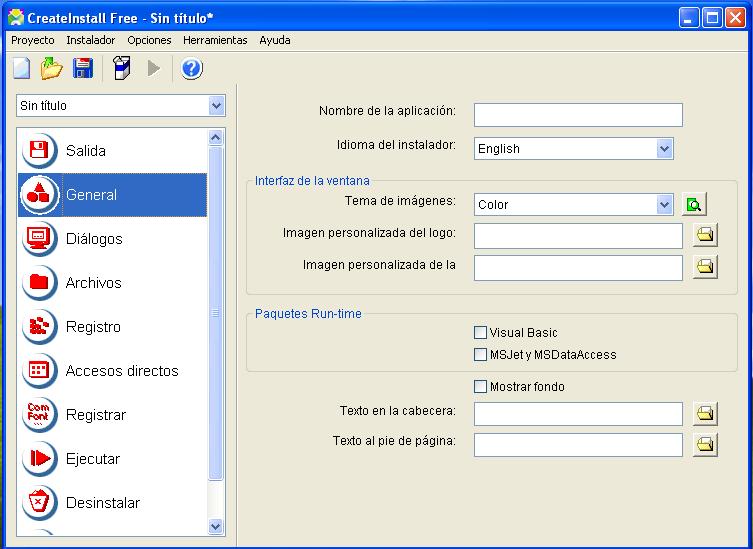Click the General section label
The image size is (753, 549).
point(91,195)
